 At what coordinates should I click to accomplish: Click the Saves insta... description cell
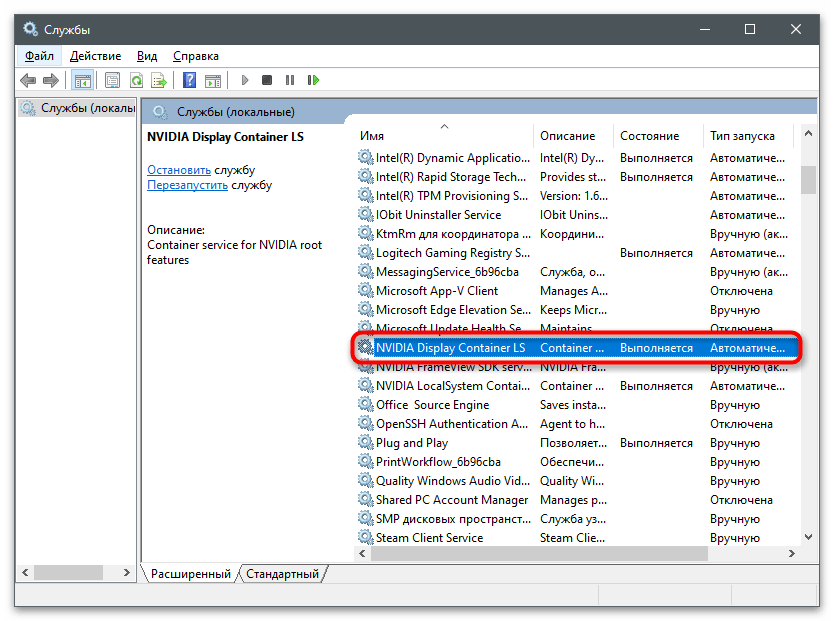[x=573, y=405]
